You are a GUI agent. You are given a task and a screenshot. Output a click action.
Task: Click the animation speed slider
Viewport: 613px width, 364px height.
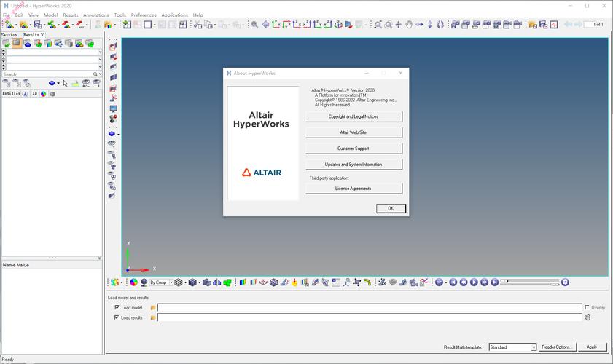530,282
